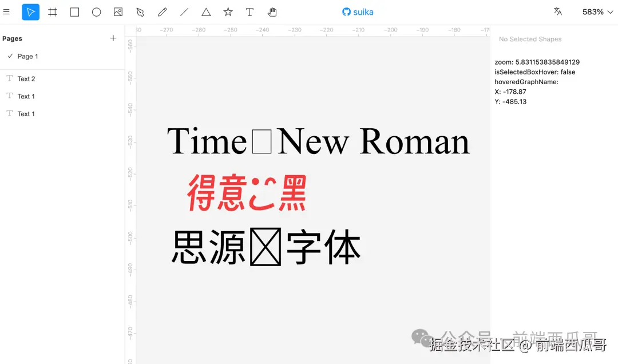Click the Pages panel heading

12,38
